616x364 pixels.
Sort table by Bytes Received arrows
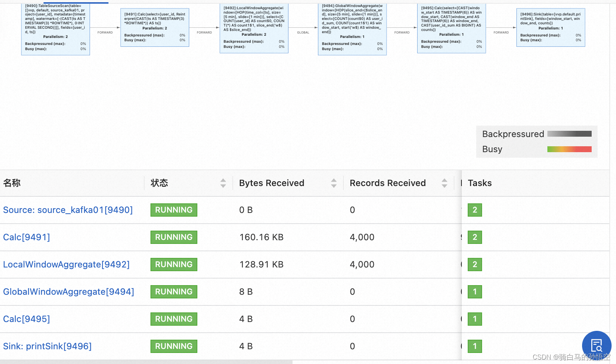334,183
